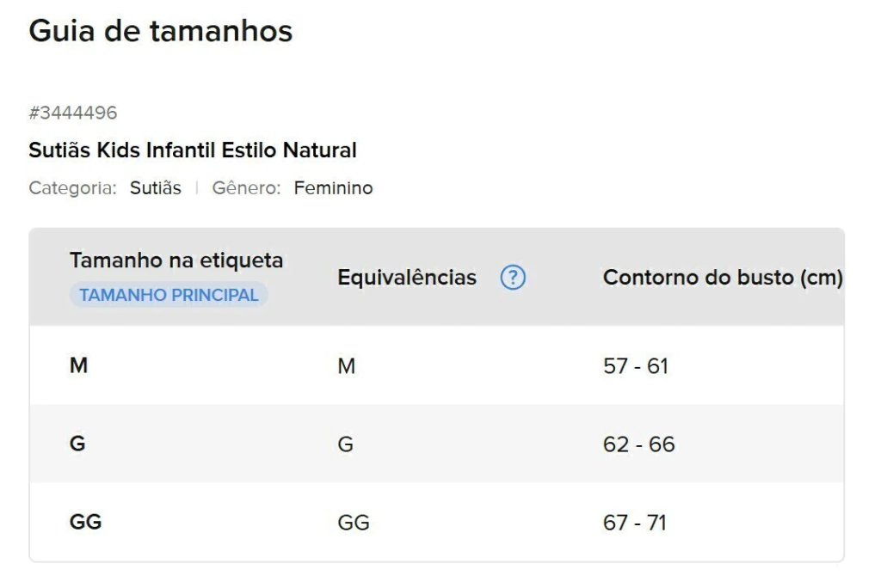Viewport: 881px width, 588px height.
Task: Click the Guia de tamanhos heading
Action: click(x=161, y=31)
